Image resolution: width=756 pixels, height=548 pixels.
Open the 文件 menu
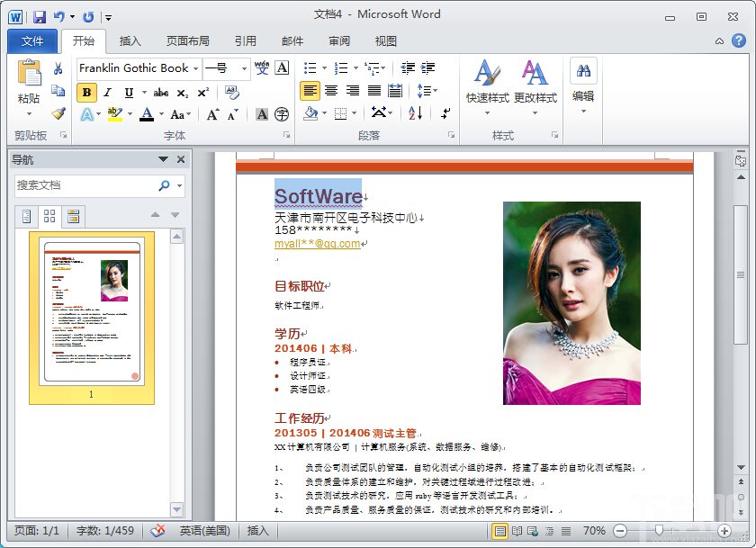tap(32, 40)
